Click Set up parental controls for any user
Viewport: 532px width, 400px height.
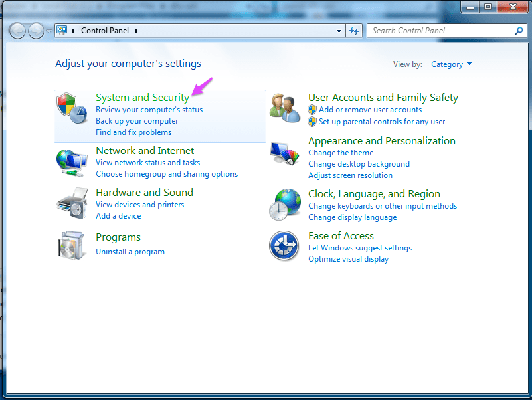pos(382,122)
